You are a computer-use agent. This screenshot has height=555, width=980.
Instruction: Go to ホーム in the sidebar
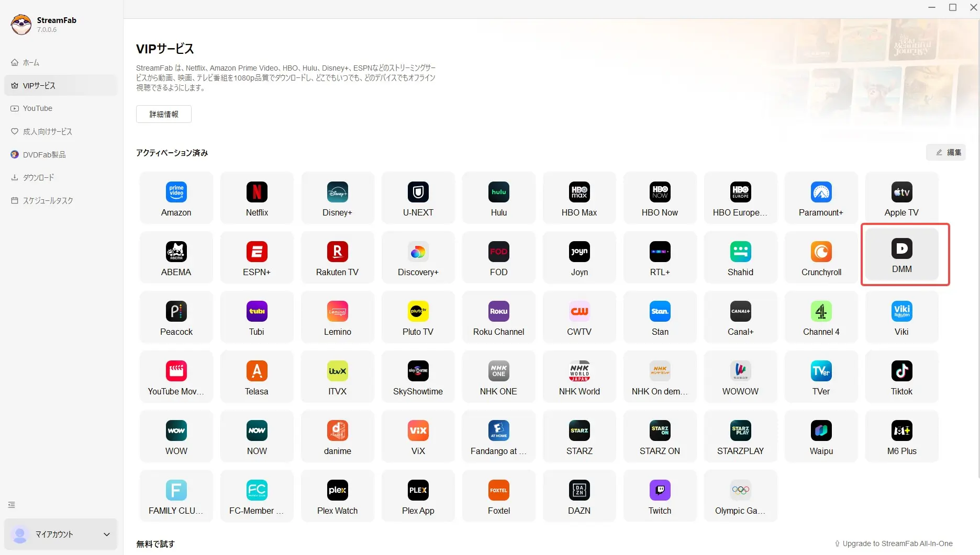click(61, 62)
